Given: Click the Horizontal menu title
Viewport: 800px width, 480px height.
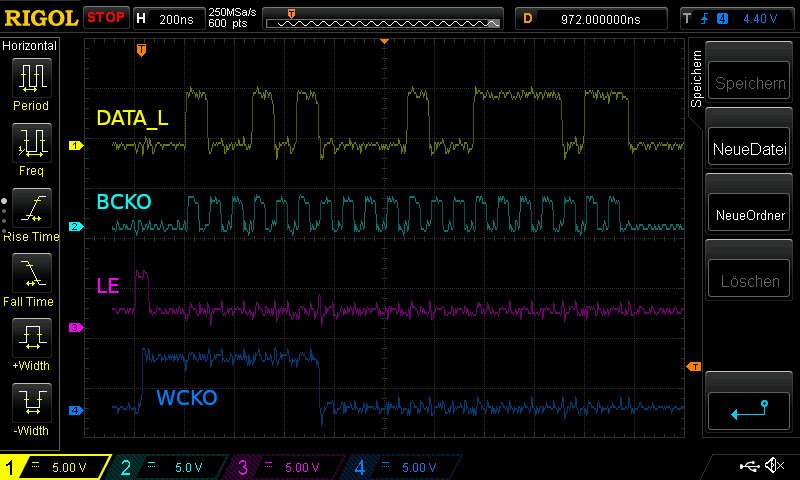Looking at the screenshot, I should 29,45.
